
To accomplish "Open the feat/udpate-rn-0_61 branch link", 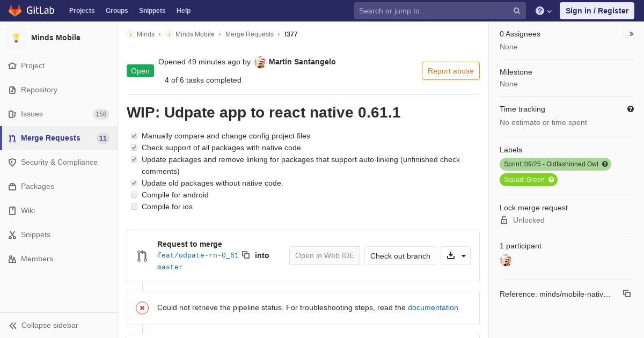I will pyautogui.click(x=198, y=255).
